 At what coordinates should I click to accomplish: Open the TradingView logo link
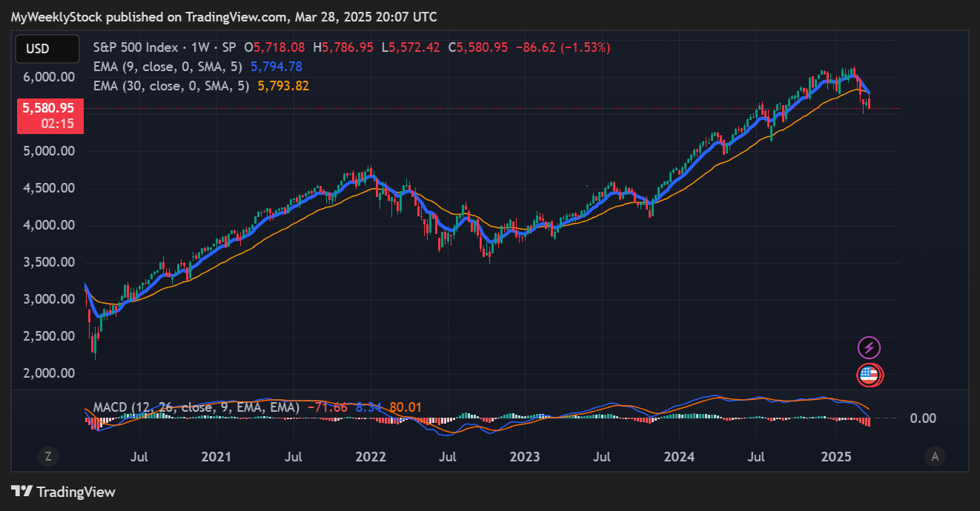[64, 492]
